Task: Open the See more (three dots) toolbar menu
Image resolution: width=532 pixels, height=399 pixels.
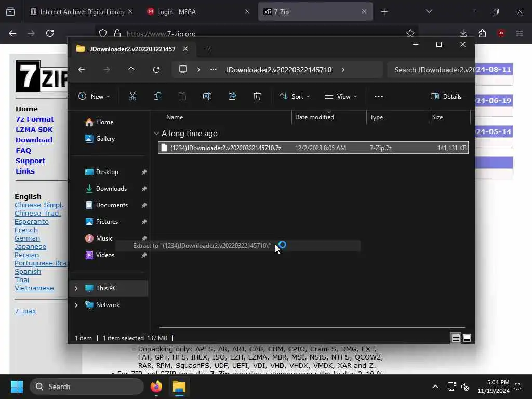Action: [379, 96]
